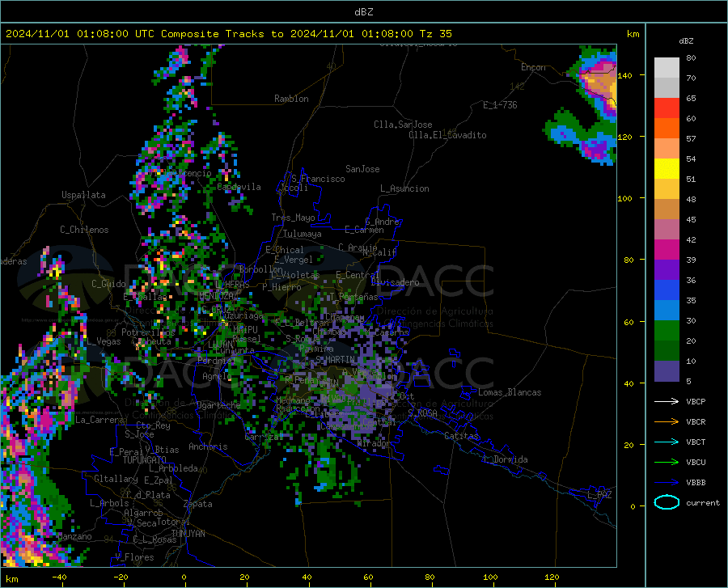Screen dimensions: 728x588
Task: Click the 'Manzano' map label
Action: 74,536
